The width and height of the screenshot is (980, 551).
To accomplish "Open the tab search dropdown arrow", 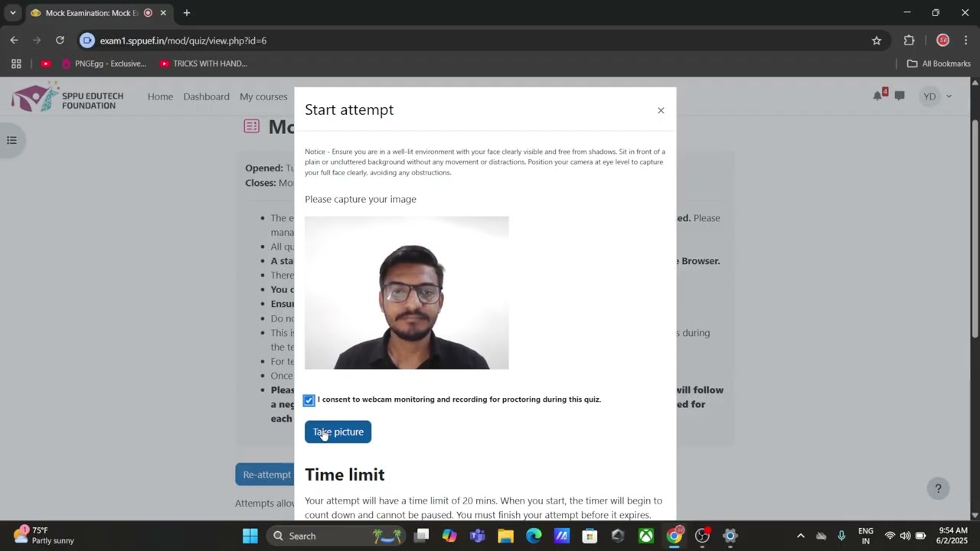I will (12, 13).
